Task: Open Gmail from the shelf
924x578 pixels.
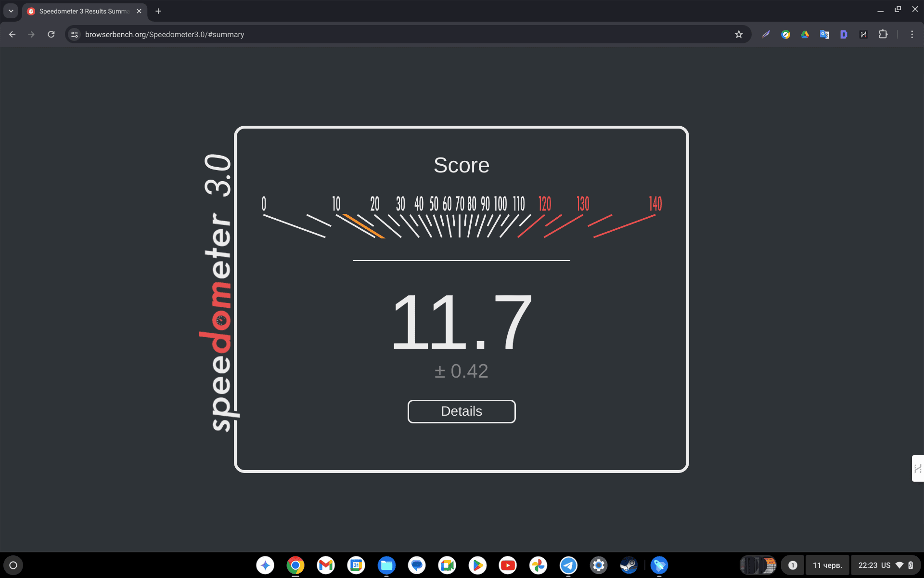Action: click(326, 565)
